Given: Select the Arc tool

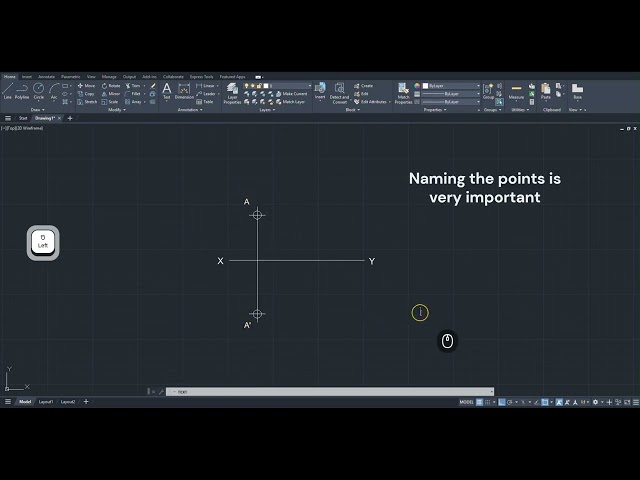Looking at the screenshot, I should (54, 91).
